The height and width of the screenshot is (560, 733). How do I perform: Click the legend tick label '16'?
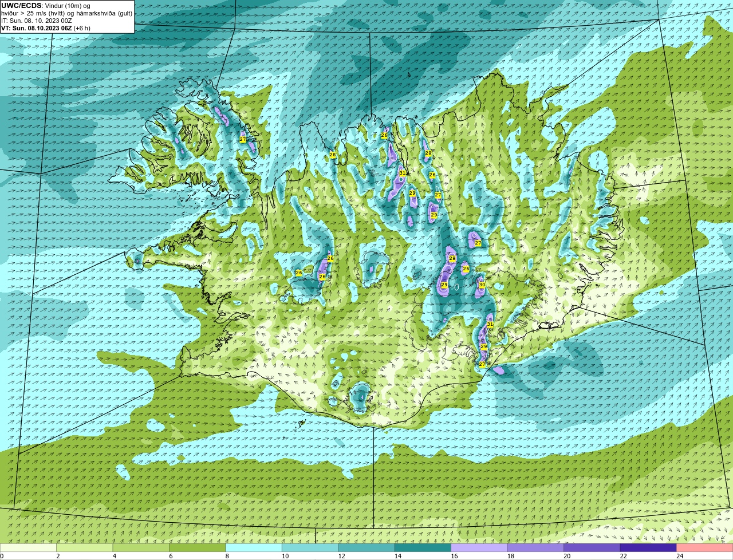tap(454, 556)
